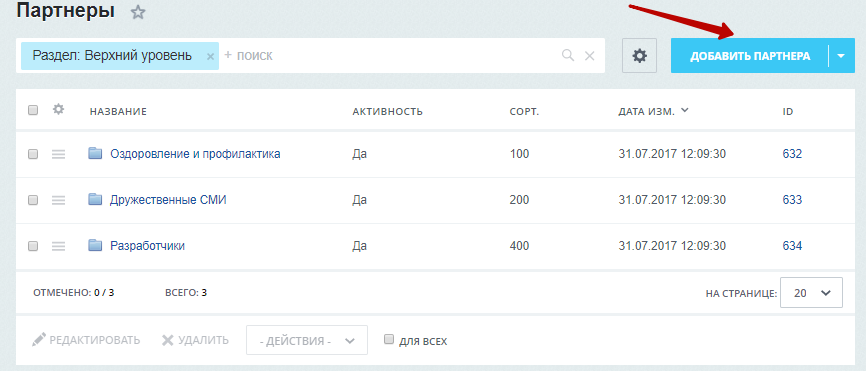The image size is (866, 371).
Task: Click the search magnifier icon
Action: (x=568, y=55)
